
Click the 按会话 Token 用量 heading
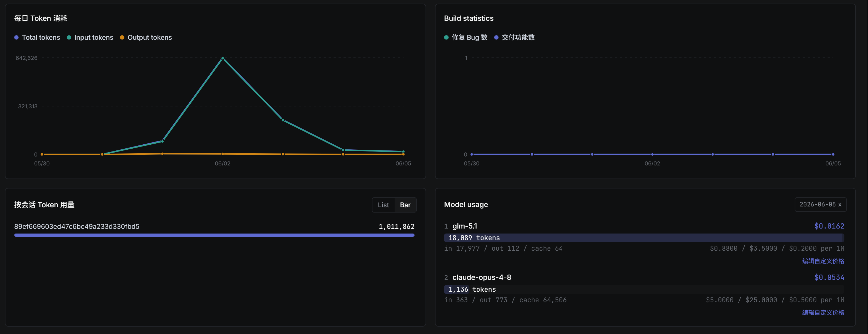click(44, 205)
